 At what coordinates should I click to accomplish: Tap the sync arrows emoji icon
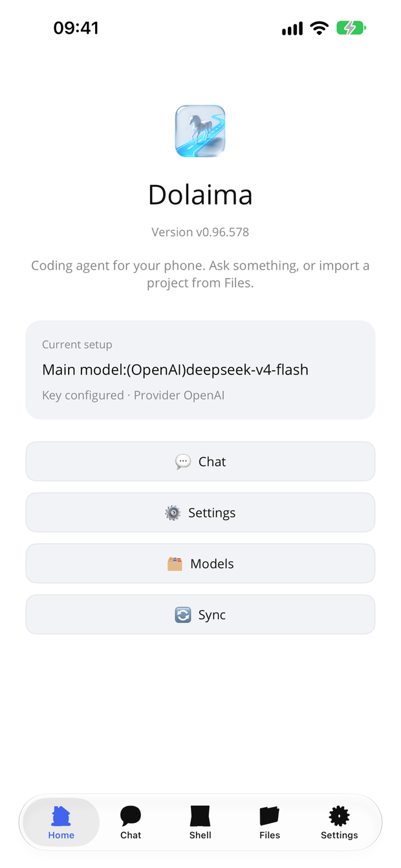pos(183,615)
